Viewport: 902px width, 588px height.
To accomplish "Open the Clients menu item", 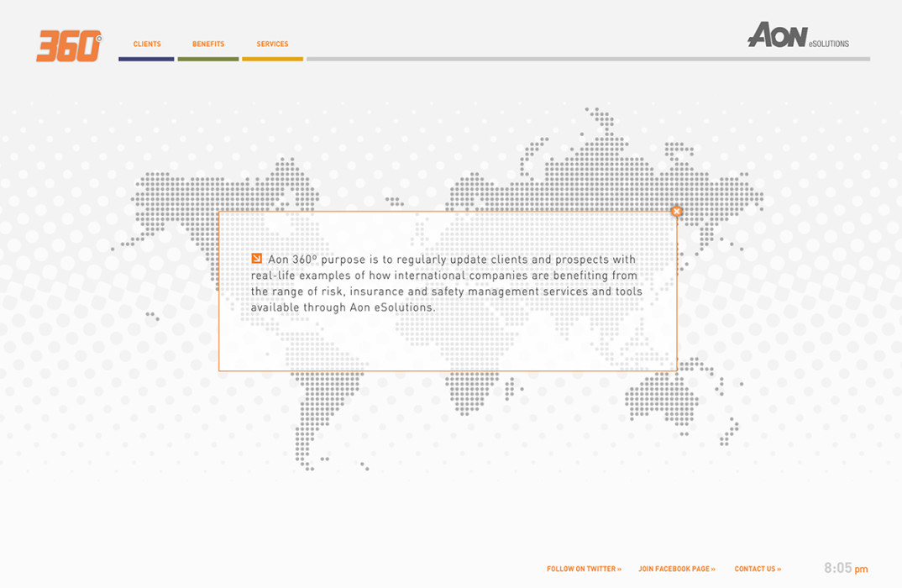I will coord(147,45).
